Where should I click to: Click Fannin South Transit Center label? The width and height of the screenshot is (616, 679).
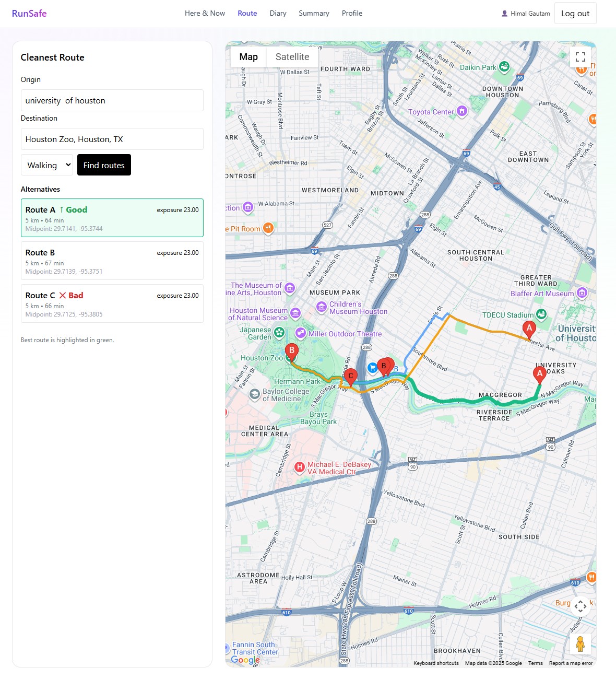(255, 648)
